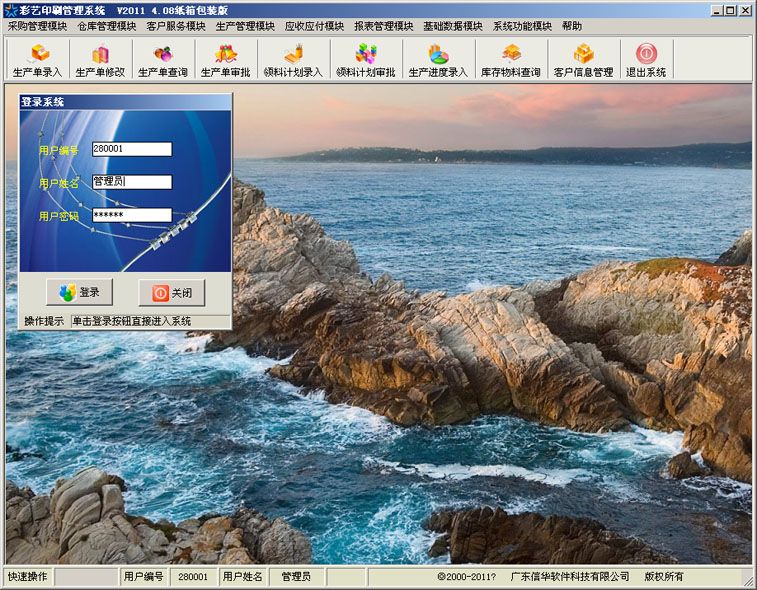
Task: Open the 系统功能模块 menu
Action: 522,26
